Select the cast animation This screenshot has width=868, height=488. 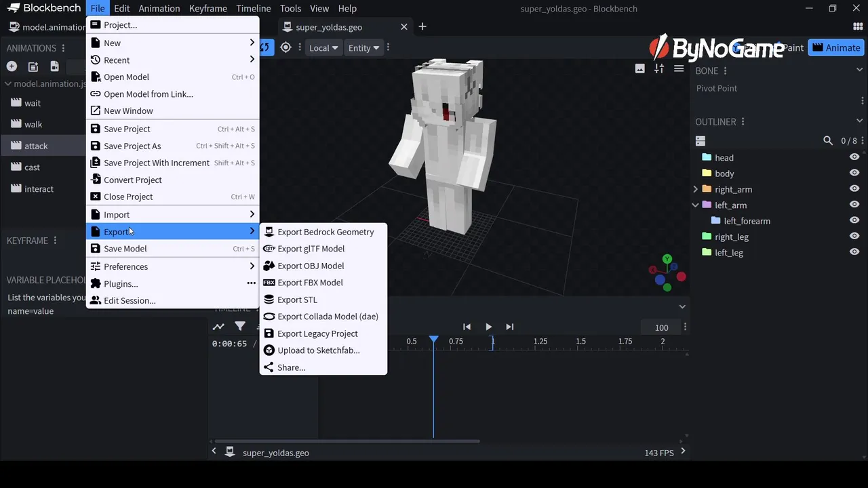43,167
